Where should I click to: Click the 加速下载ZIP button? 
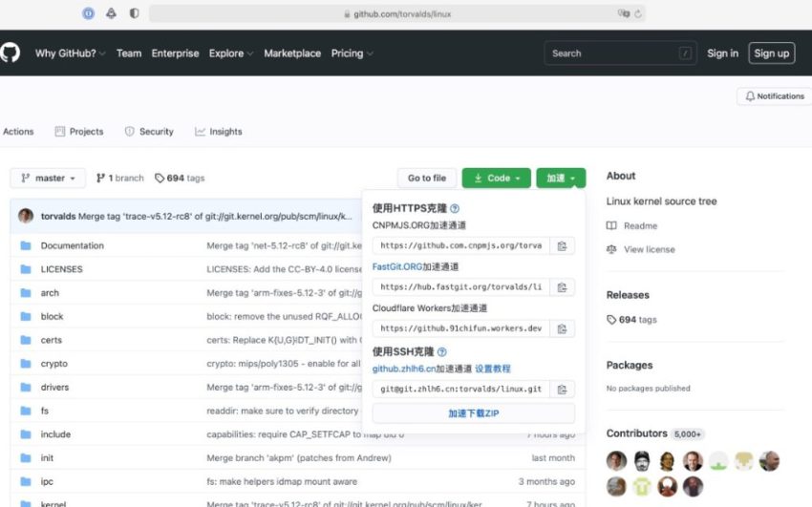[x=473, y=413]
